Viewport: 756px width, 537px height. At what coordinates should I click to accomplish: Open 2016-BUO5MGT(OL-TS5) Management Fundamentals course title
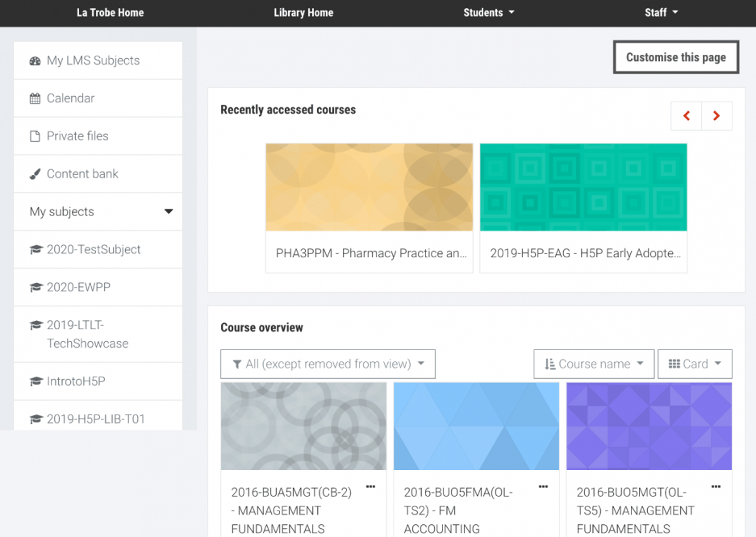point(636,510)
